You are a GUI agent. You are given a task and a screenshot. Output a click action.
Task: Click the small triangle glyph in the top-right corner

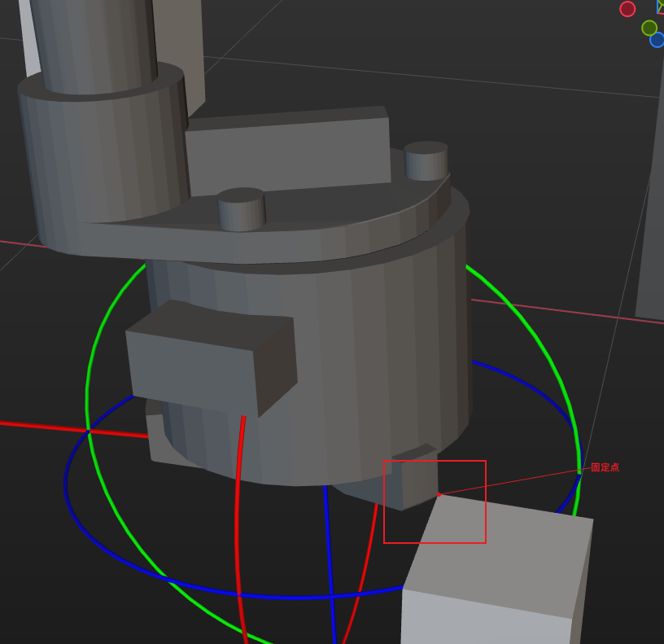coord(659,7)
